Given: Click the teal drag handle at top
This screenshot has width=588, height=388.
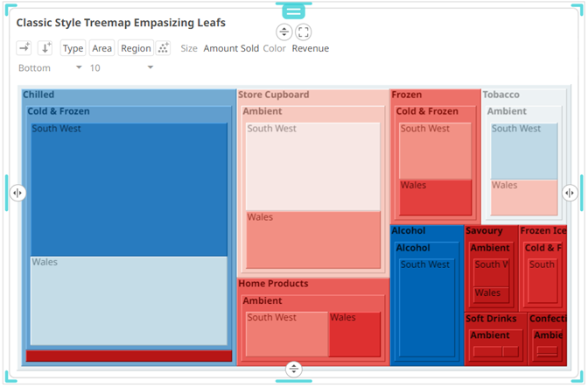Looking at the screenshot, I should (x=294, y=11).
